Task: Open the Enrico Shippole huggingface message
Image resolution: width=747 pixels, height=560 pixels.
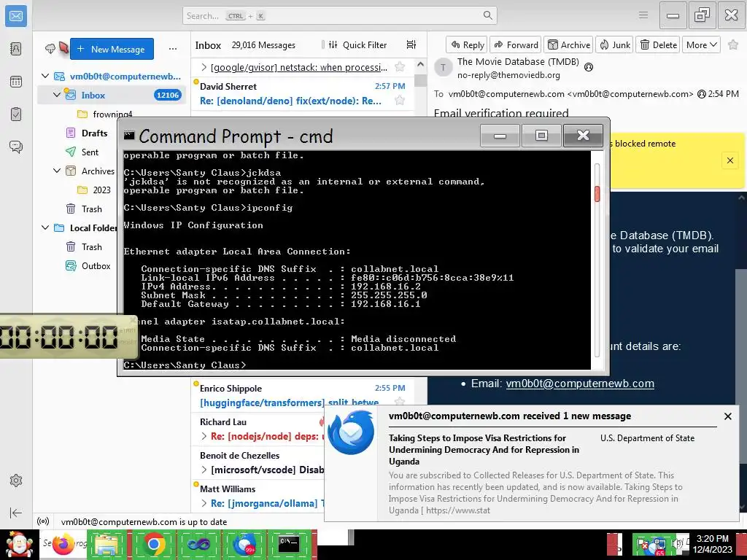Action: tap(302, 396)
